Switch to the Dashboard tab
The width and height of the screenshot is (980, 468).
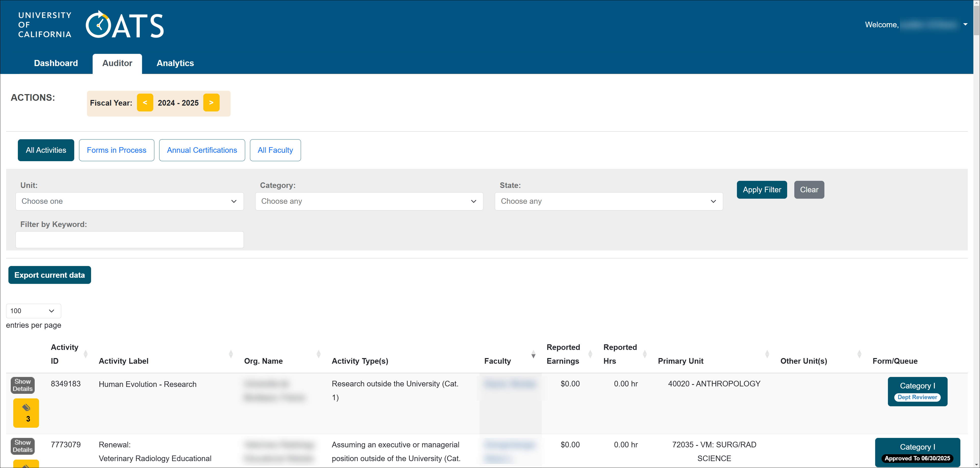point(56,63)
